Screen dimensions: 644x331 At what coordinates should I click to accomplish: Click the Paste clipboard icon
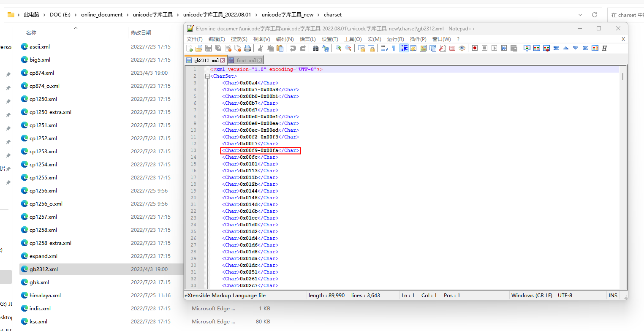tap(280, 48)
